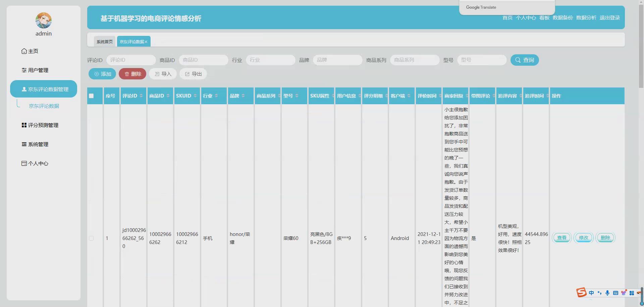This screenshot has height=307, width=644.
Task: Sort by the 客户端 column arrows
Action: click(409, 96)
